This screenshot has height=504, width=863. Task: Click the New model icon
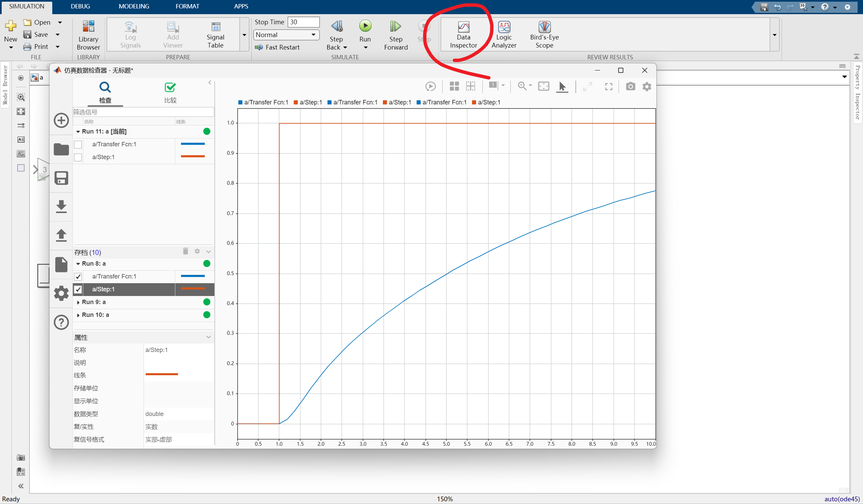click(10, 26)
